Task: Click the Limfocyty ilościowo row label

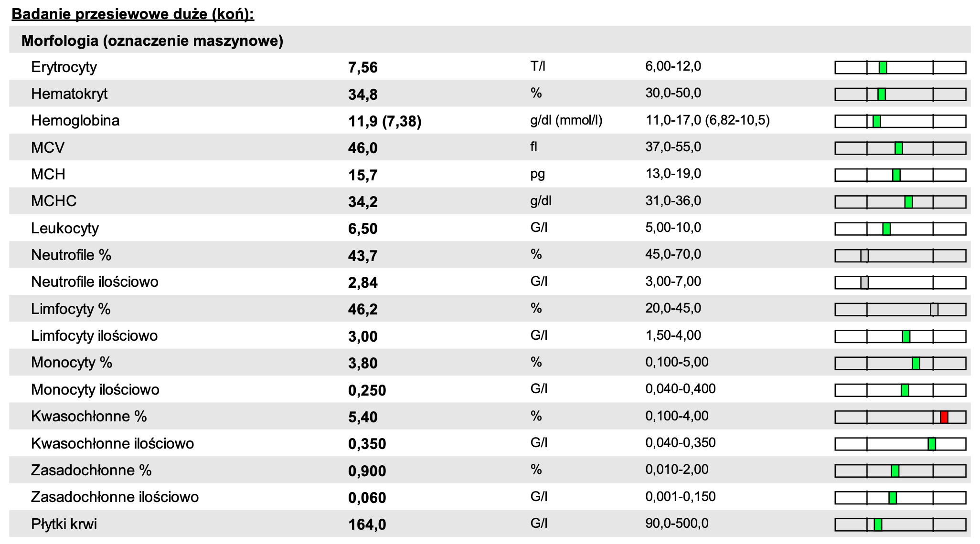Action: click(x=94, y=336)
